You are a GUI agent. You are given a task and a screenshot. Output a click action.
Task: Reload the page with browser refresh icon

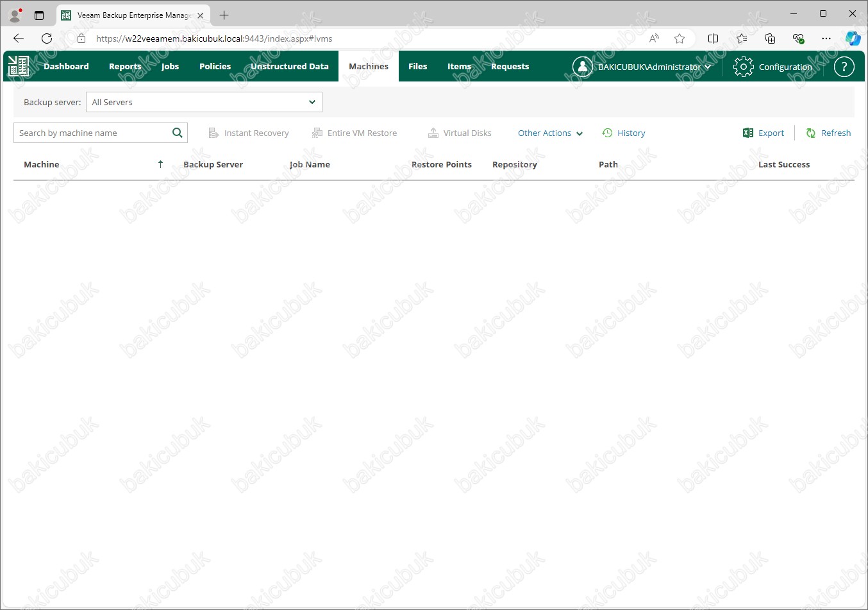[x=47, y=38]
